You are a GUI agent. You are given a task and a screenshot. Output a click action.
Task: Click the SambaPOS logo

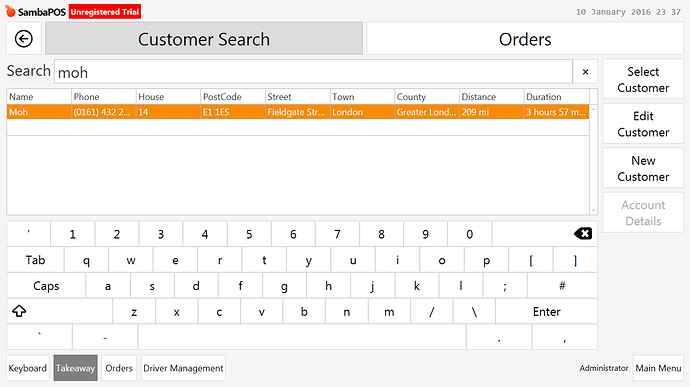point(35,12)
